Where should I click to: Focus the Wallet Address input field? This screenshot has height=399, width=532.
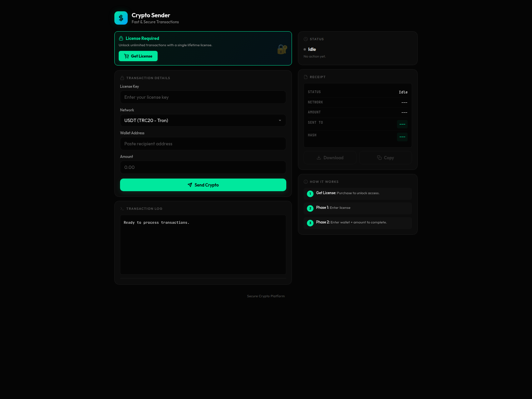click(x=203, y=144)
